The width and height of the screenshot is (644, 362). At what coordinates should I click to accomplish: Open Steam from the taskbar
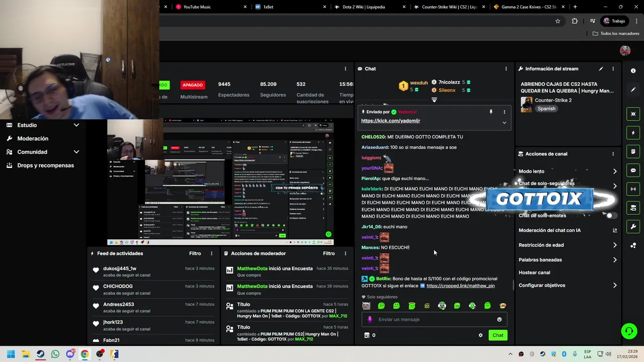coord(40,354)
